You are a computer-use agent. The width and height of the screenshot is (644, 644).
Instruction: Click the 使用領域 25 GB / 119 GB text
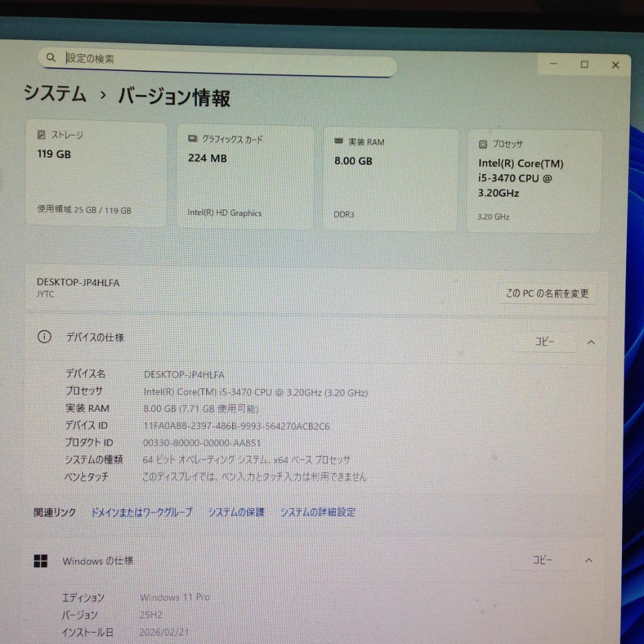84,210
